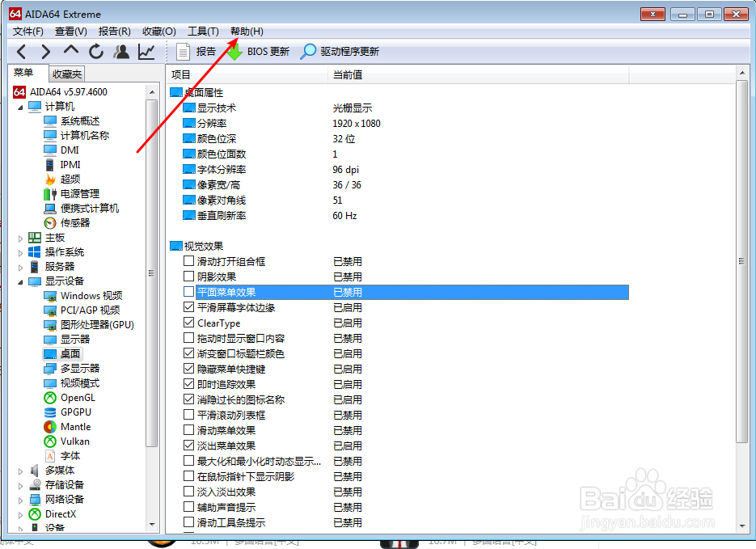756x549 pixels.
Task: Uncheck the 隐藏菜单快捷键 checkbox
Action: [x=189, y=369]
